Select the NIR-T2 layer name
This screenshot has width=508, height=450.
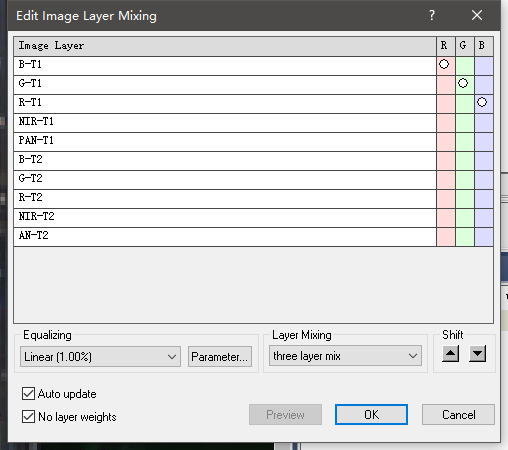(x=36, y=216)
